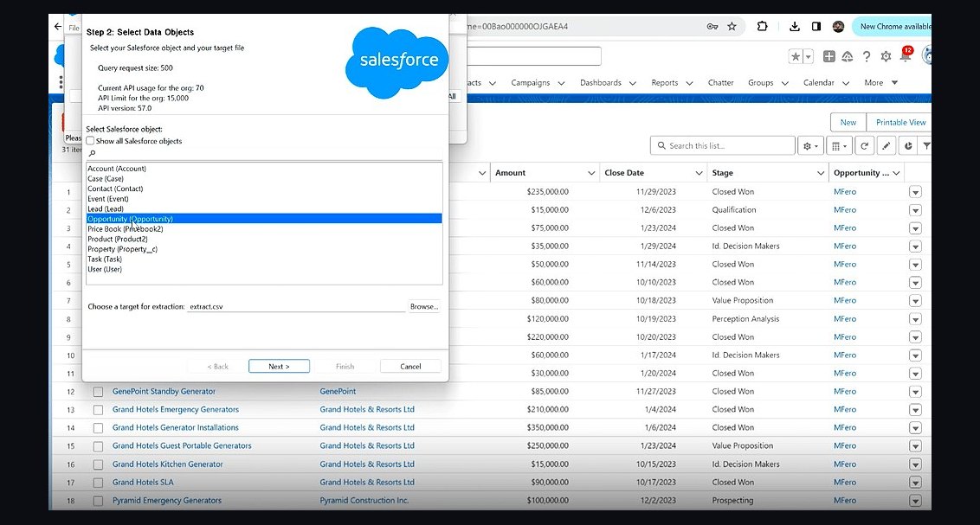Select Grand Hotels Kitchen Generator checkbox
This screenshot has width=980, height=525.
[98, 464]
